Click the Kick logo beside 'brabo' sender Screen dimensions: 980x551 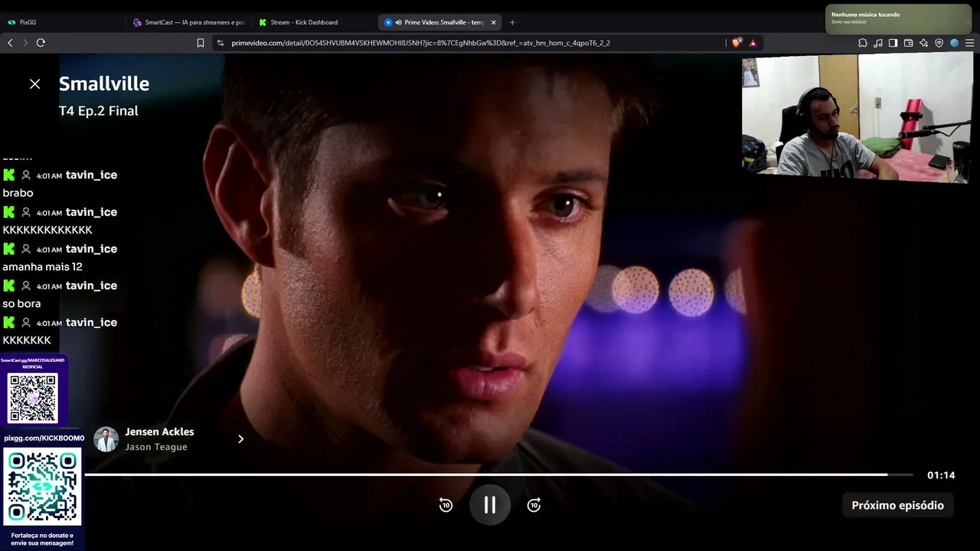point(9,175)
